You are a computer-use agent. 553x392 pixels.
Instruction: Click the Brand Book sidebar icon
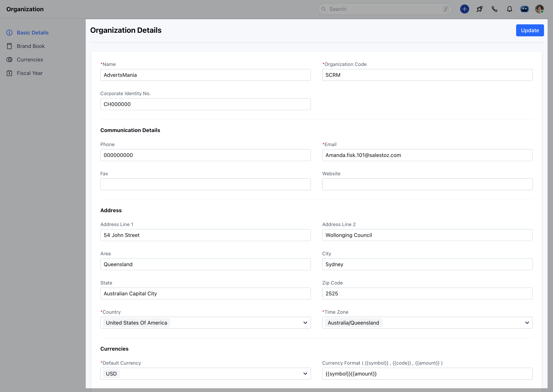(x=9, y=46)
